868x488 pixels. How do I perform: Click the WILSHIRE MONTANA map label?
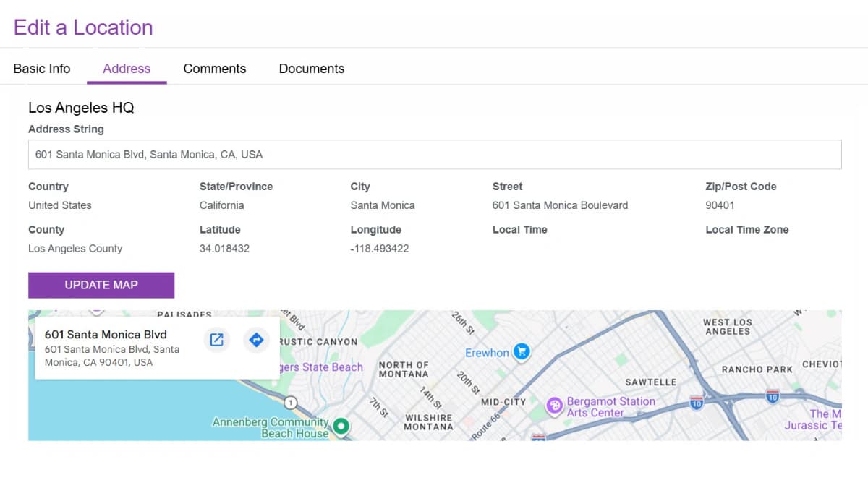pyautogui.click(x=429, y=422)
